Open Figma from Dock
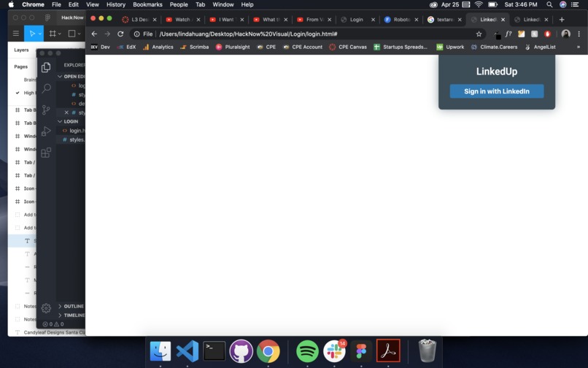This screenshot has height=368, width=588. (361, 351)
